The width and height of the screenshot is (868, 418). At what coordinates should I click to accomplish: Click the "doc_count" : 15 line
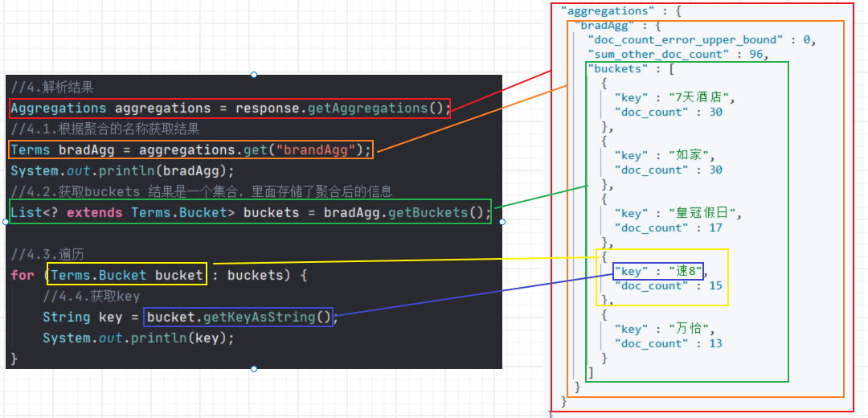[x=669, y=285]
